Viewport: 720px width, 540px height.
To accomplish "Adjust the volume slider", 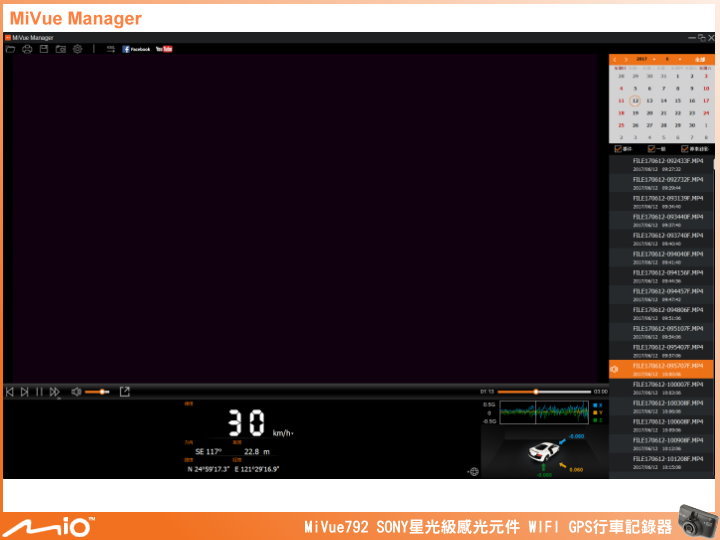I will click(x=97, y=392).
